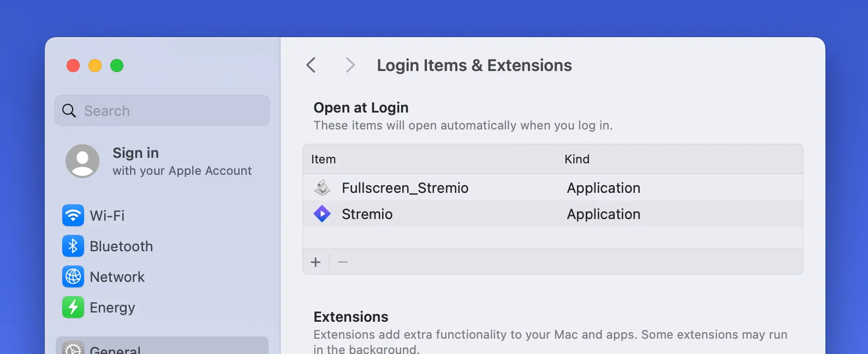868x354 pixels.
Task: Click the Extensions section heading
Action: point(350,317)
